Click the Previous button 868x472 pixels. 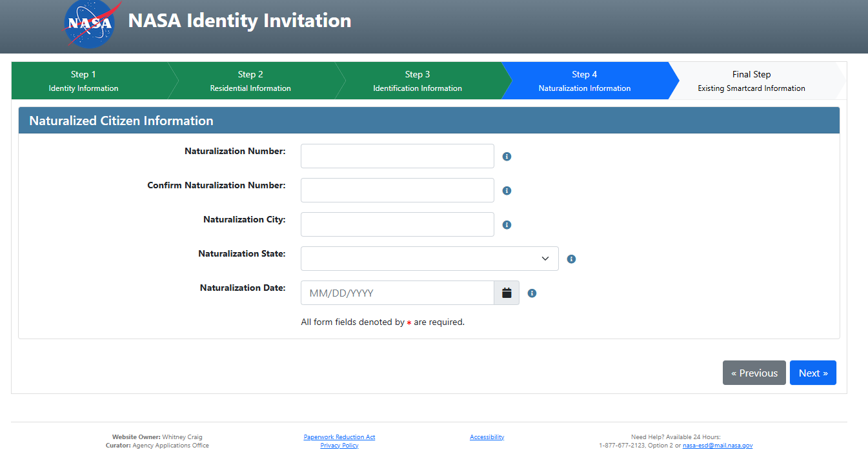point(754,373)
